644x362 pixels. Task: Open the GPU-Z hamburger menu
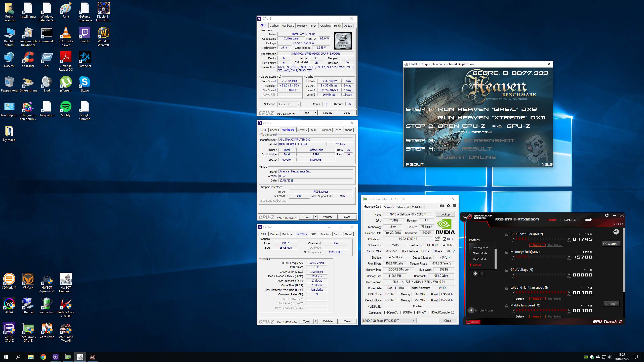(x=455, y=206)
